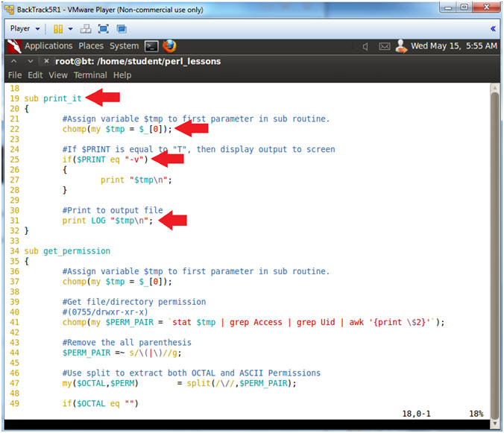Image resolution: width=504 pixels, height=433 pixels.
Task: Click 'chomp(my $tmp = $_[0]);' on line 22
Action: [x=117, y=129]
